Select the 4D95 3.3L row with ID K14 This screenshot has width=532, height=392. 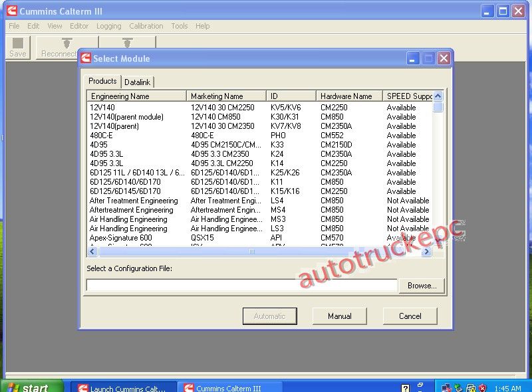point(259,163)
